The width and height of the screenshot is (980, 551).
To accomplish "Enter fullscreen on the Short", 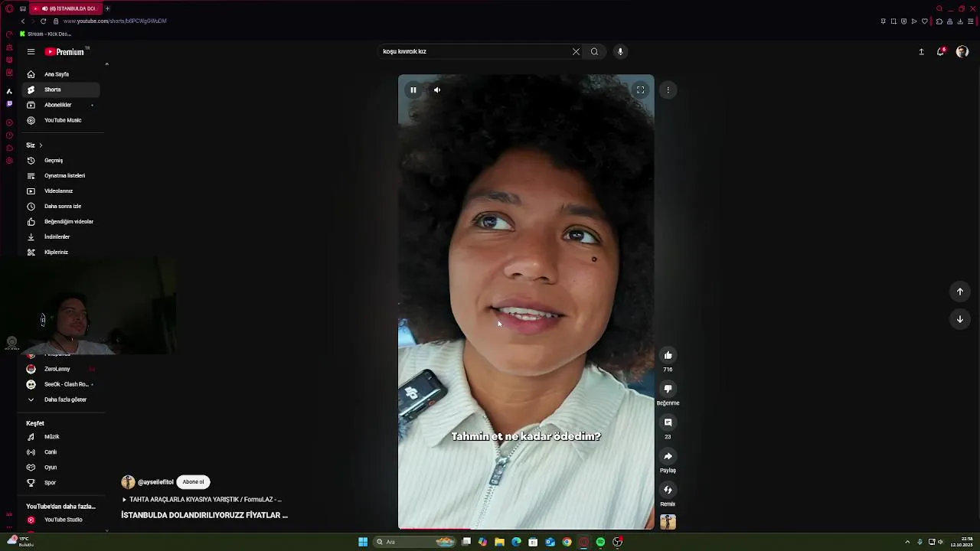I will 640,90.
